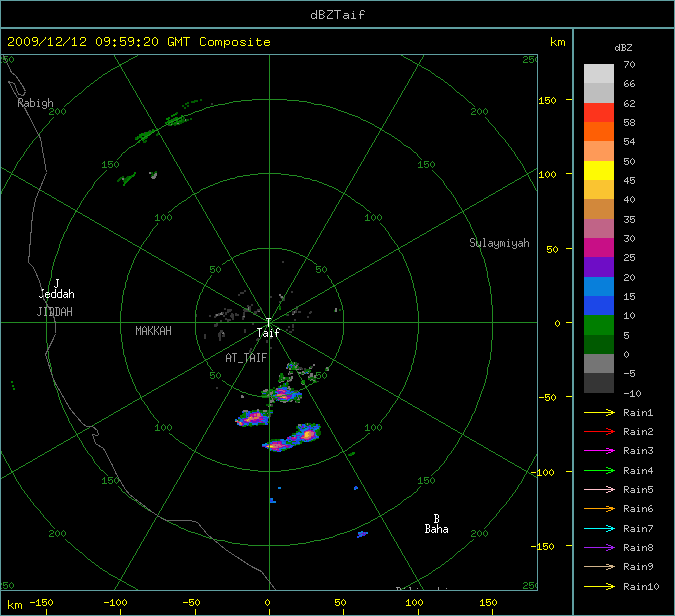Select the Rain6 legend label

click(x=638, y=509)
